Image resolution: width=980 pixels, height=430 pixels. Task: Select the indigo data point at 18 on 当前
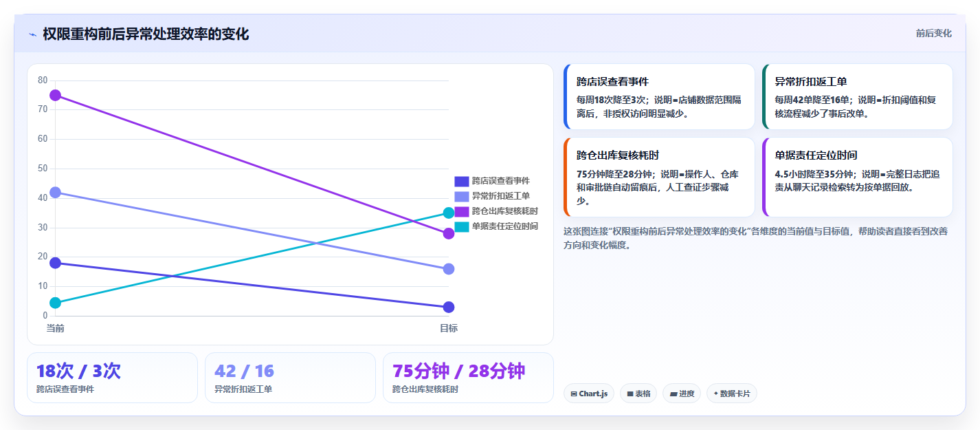point(56,263)
